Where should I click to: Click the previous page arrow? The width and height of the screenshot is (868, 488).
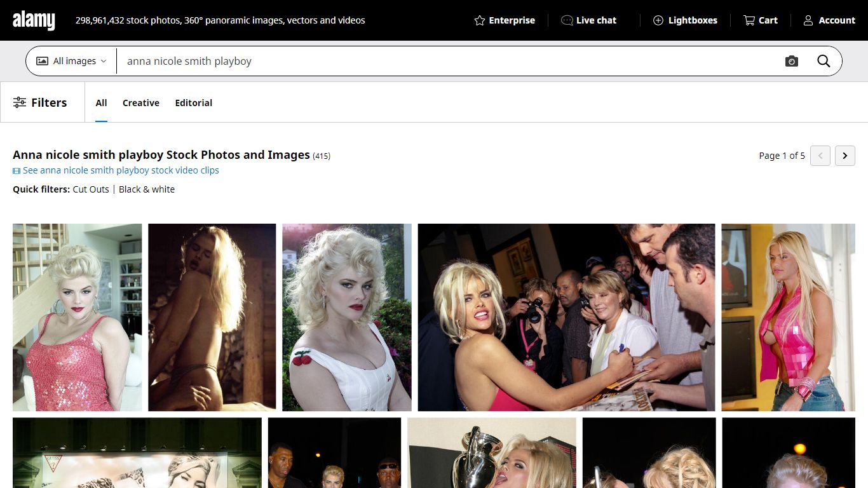[820, 156]
